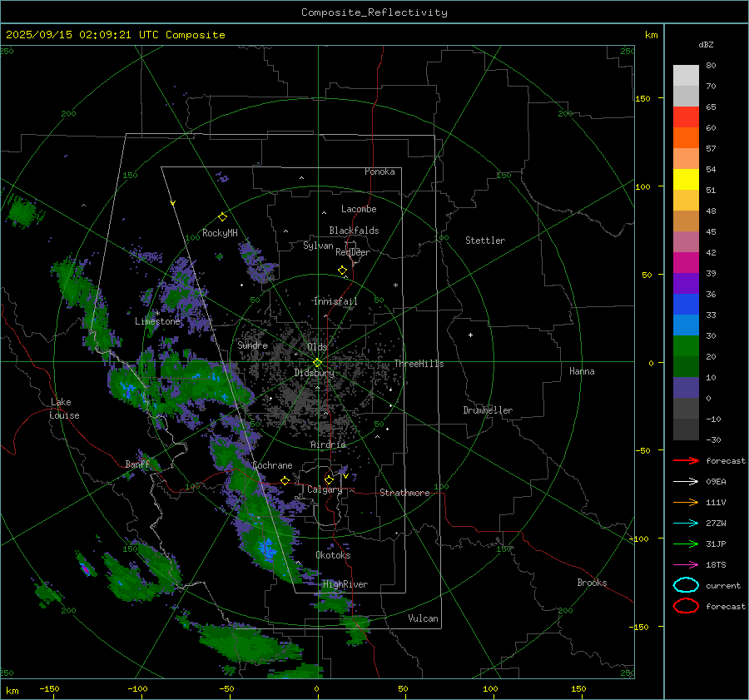The image size is (749, 700).
Task: Click the Sundre town label
Action: click(x=252, y=345)
